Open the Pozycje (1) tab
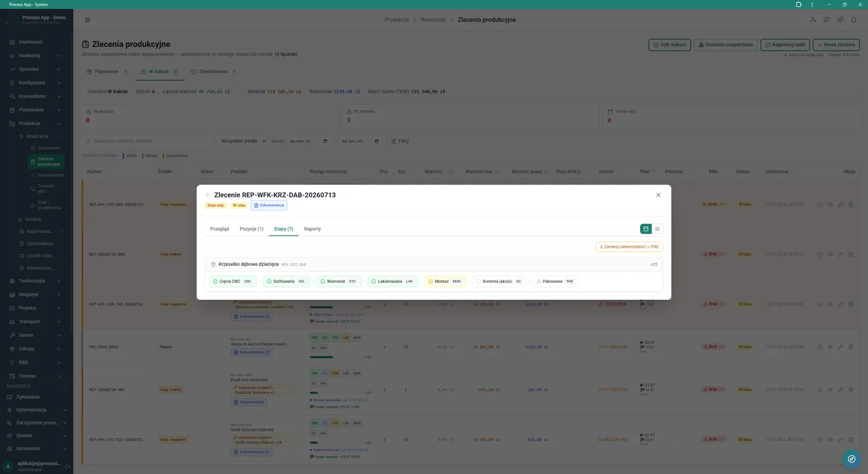The image size is (868, 474). point(252,229)
